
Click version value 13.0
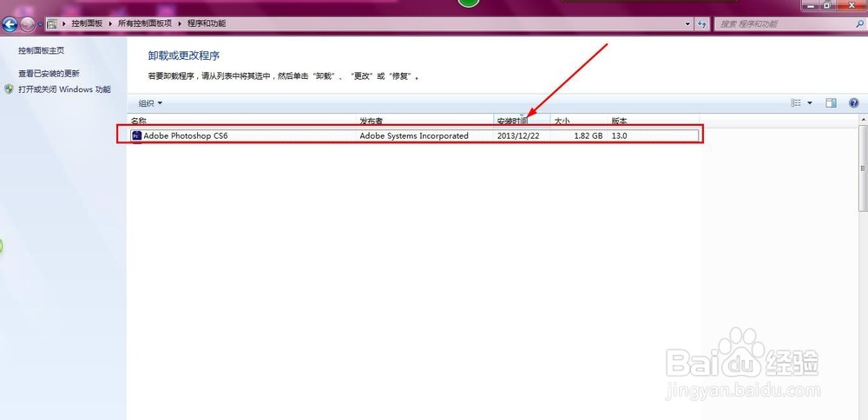click(x=620, y=135)
